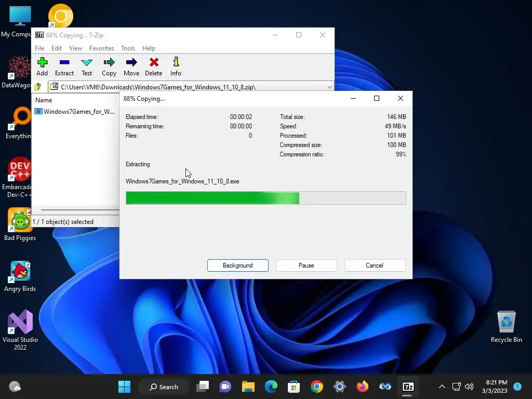Click the Copy toolbar icon
The image size is (532, 399).
[x=109, y=66]
